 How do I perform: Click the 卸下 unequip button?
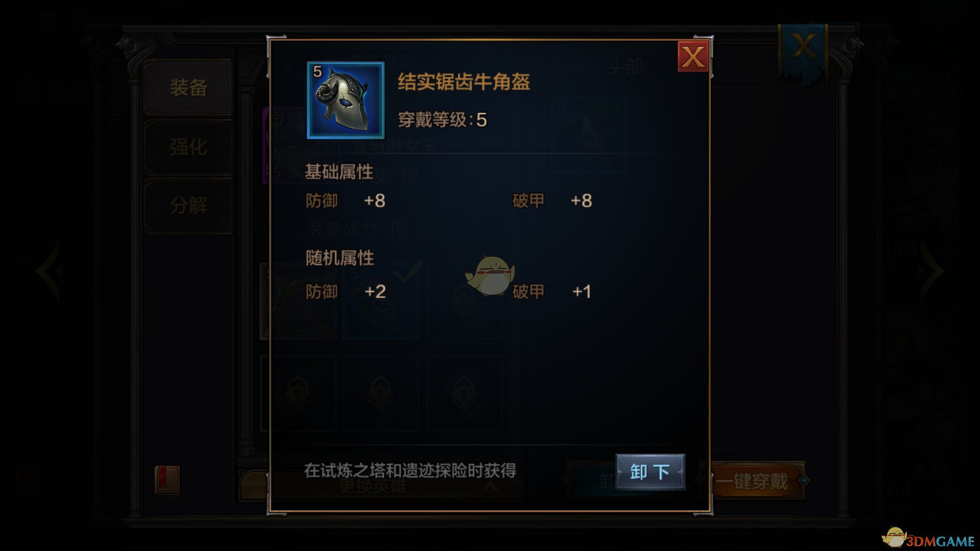650,472
